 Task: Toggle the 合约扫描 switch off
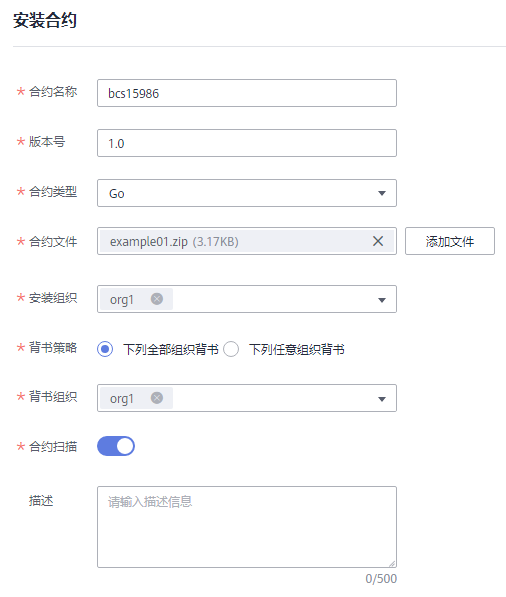(x=116, y=446)
